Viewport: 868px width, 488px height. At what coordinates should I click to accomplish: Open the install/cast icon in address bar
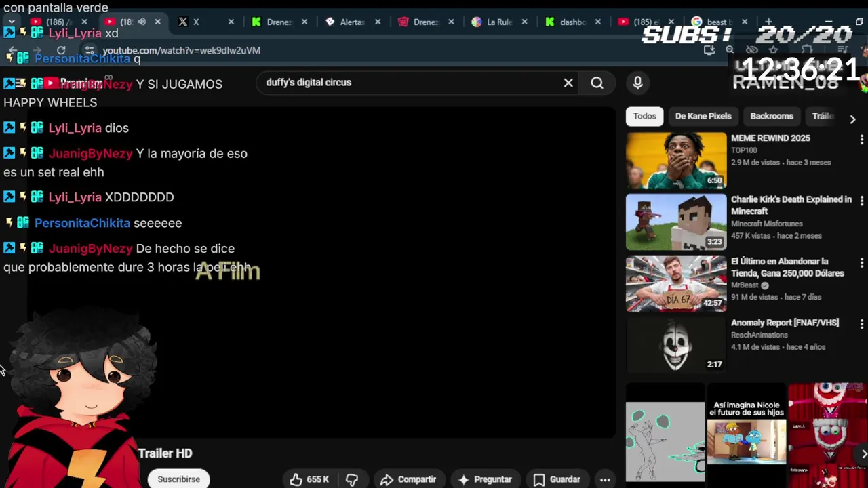[x=709, y=49]
